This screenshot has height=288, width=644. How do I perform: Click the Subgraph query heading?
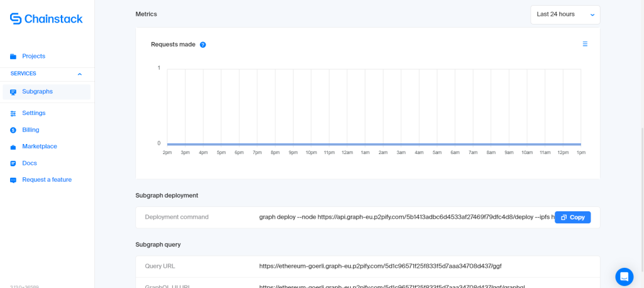158,245
